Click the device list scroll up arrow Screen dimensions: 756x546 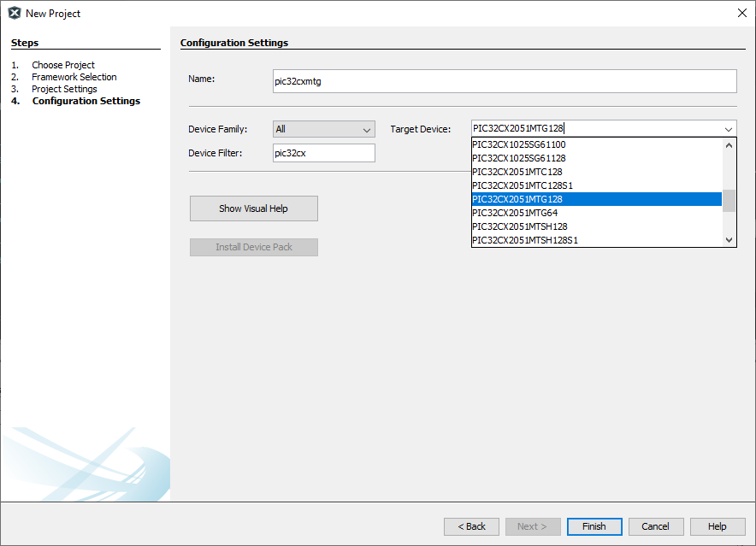click(729, 145)
